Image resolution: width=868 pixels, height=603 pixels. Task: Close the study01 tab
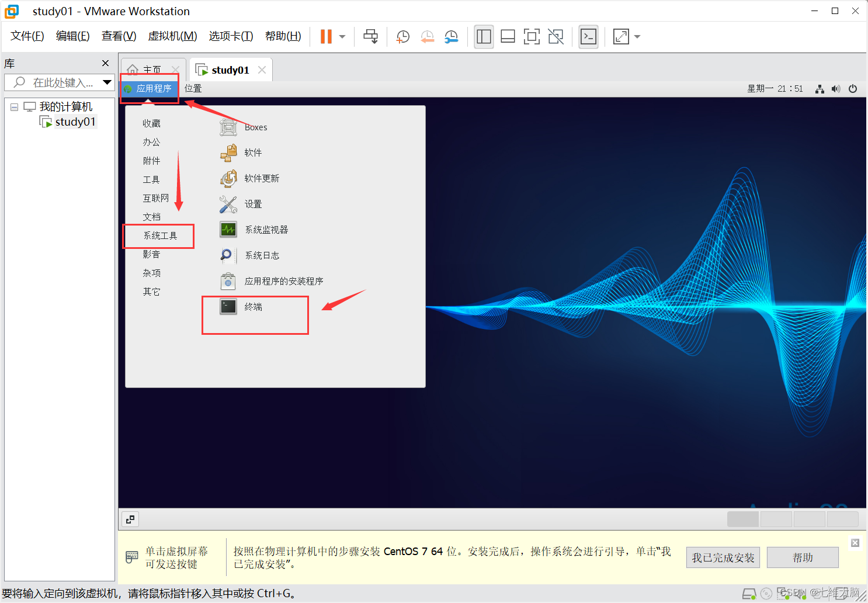262,70
